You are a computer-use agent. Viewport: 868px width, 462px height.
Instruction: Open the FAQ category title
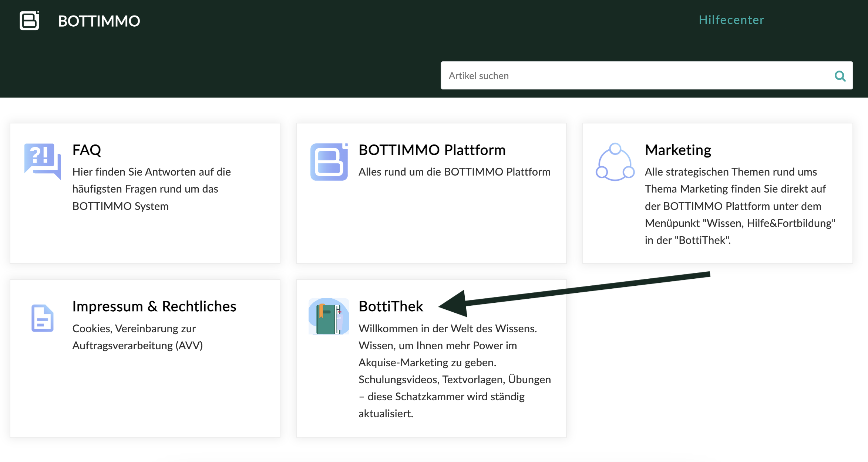[87, 150]
